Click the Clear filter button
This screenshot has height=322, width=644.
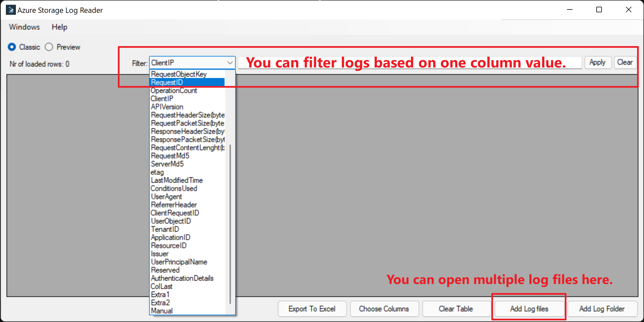click(x=625, y=62)
